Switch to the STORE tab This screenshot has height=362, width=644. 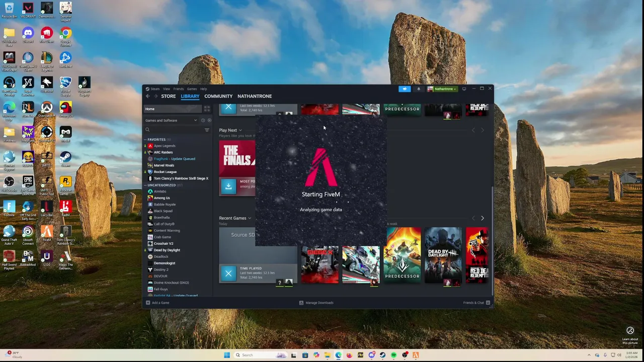point(169,96)
